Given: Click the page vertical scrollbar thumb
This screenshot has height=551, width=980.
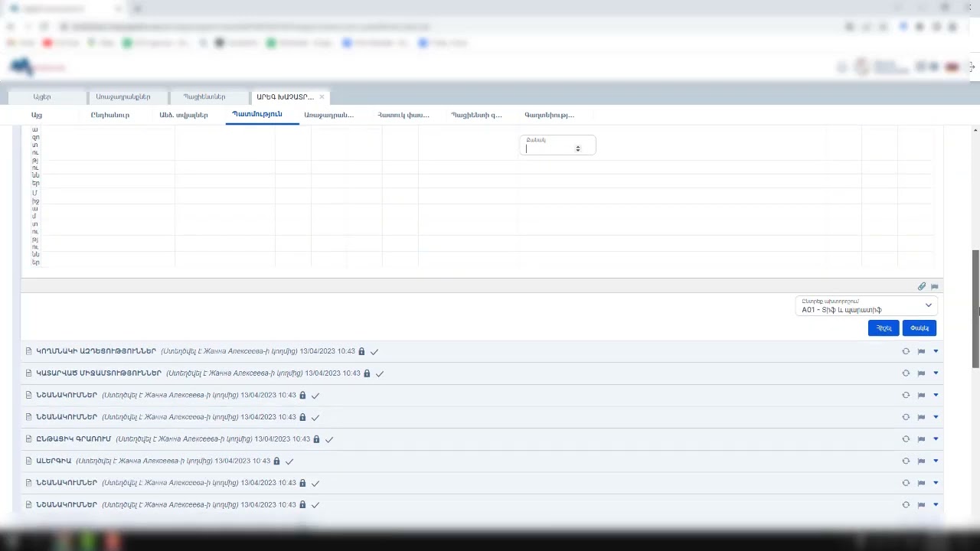Looking at the screenshot, I should [975, 308].
